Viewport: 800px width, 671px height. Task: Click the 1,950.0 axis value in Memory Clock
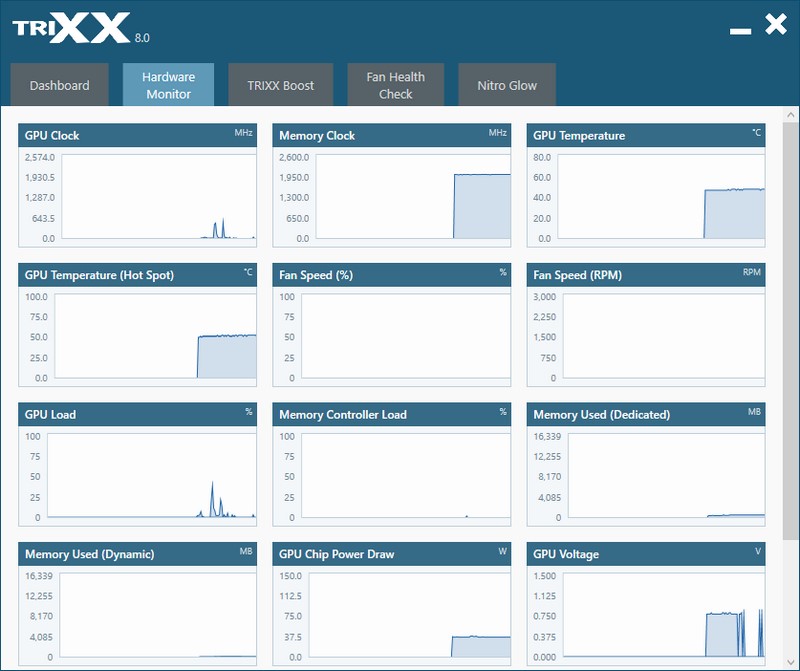[294, 178]
